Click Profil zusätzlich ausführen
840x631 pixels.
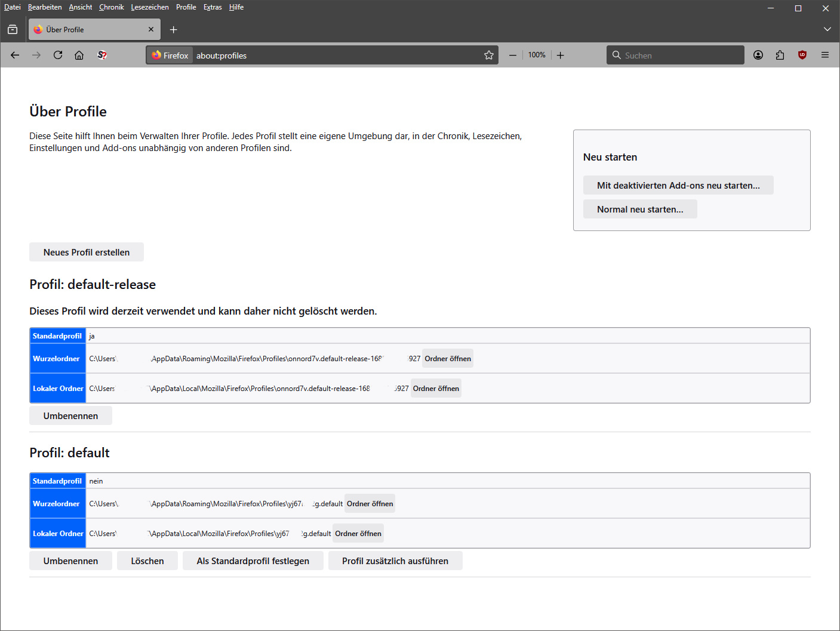click(x=395, y=561)
